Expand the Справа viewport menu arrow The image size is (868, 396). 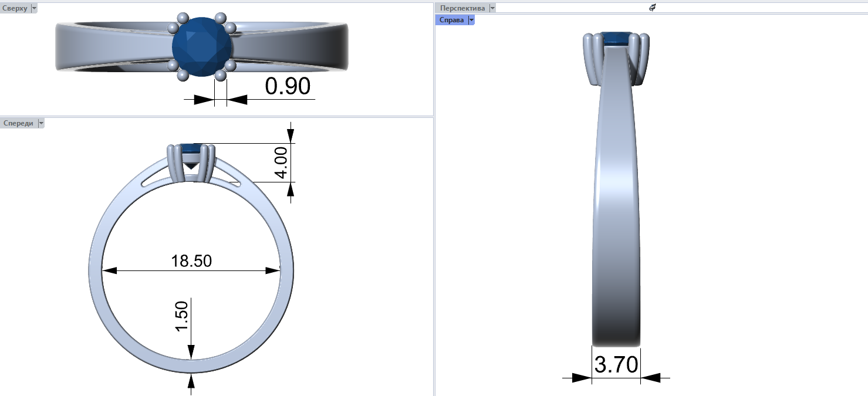click(471, 20)
